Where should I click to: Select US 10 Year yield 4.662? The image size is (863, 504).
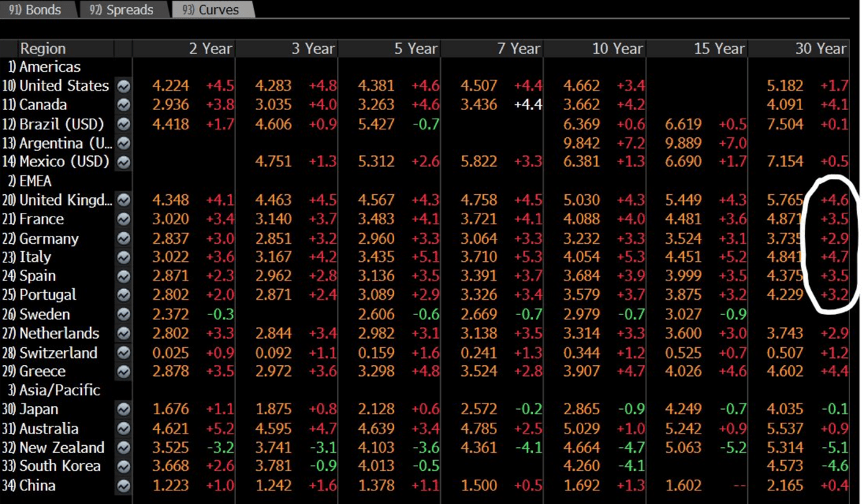pyautogui.click(x=582, y=86)
